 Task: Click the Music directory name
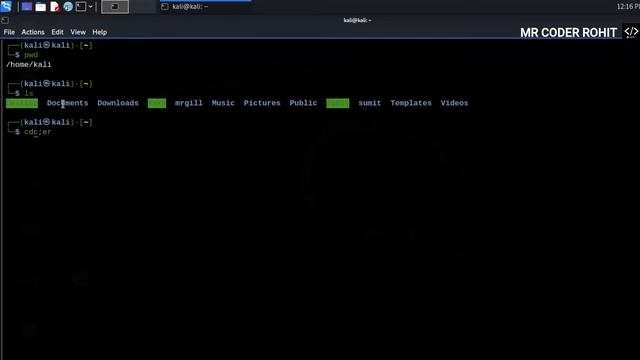pyautogui.click(x=223, y=103)
